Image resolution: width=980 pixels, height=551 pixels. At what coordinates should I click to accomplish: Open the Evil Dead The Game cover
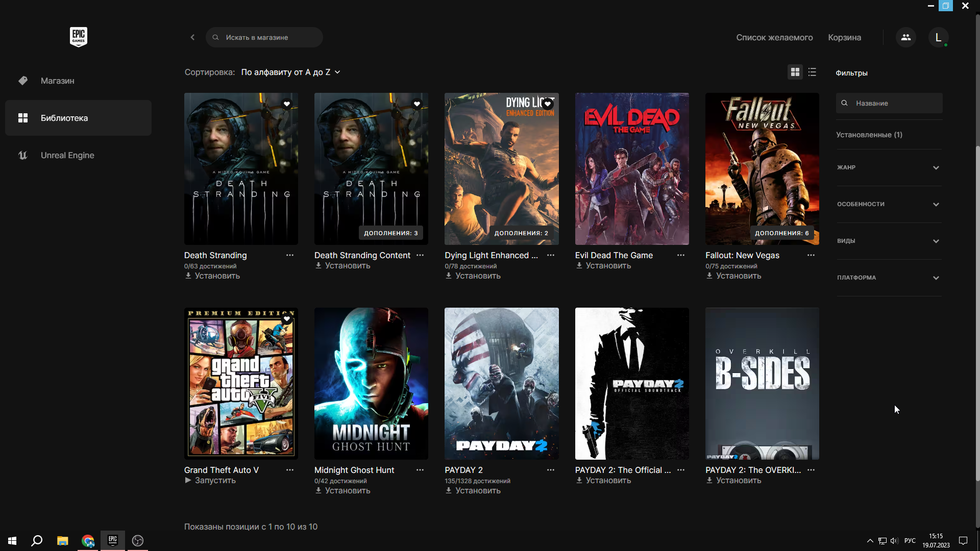(632, 169)
